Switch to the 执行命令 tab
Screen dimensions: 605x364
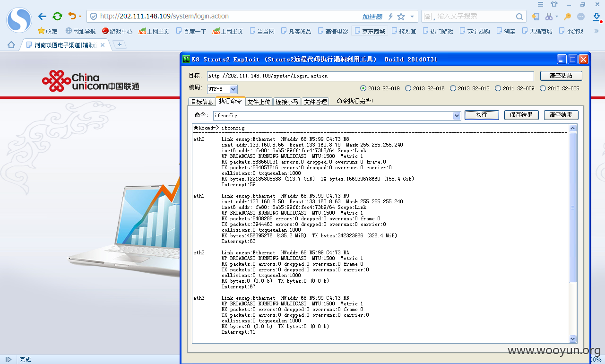pyautogui.click(x=230, y=101)
